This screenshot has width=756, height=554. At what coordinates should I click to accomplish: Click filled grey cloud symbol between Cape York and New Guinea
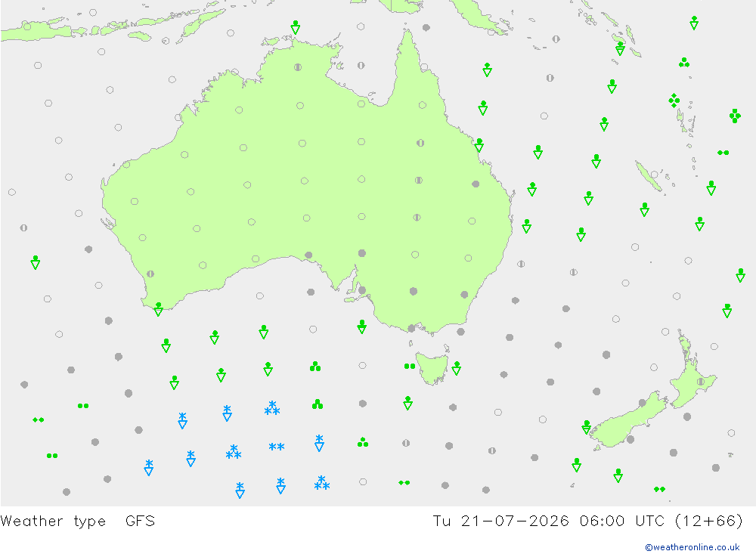point(426,27)
